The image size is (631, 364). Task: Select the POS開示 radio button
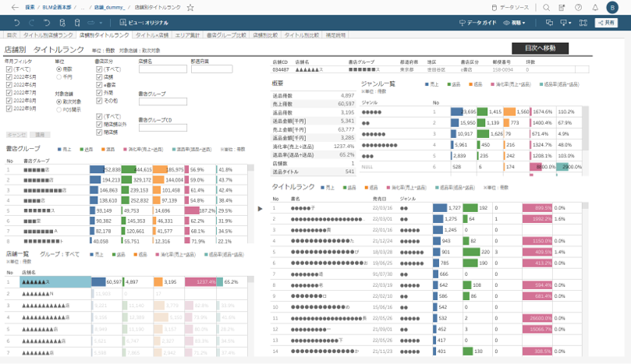click(58, 108)
